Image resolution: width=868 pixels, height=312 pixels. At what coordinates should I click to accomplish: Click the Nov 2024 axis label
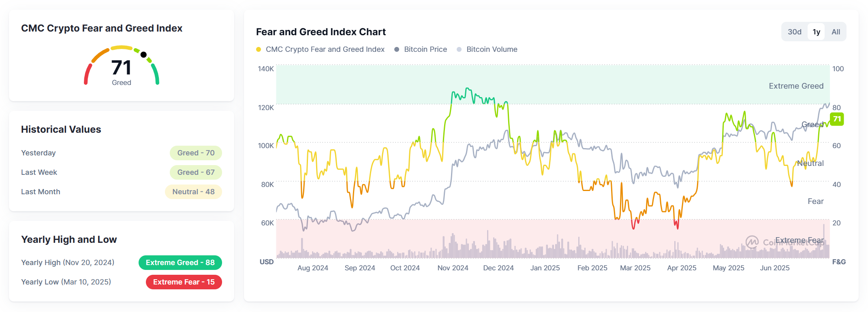tap(453, 268)
